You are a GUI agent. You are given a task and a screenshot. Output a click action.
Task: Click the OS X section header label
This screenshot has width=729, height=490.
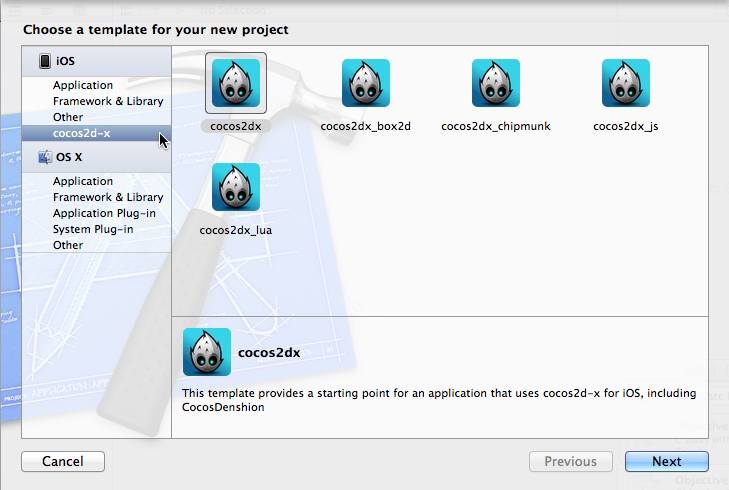[x=69, y=157]
